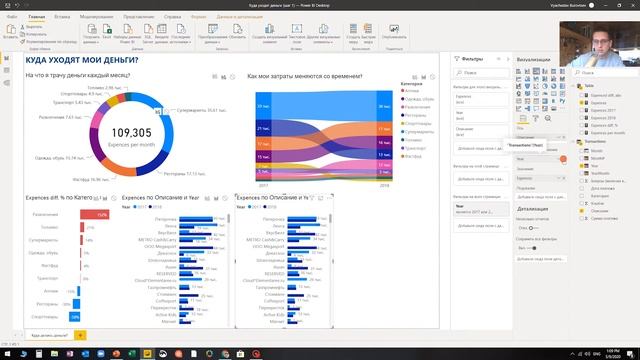Select map visualization icon
The image size is (640, 360).
click(x=518, y=93)
